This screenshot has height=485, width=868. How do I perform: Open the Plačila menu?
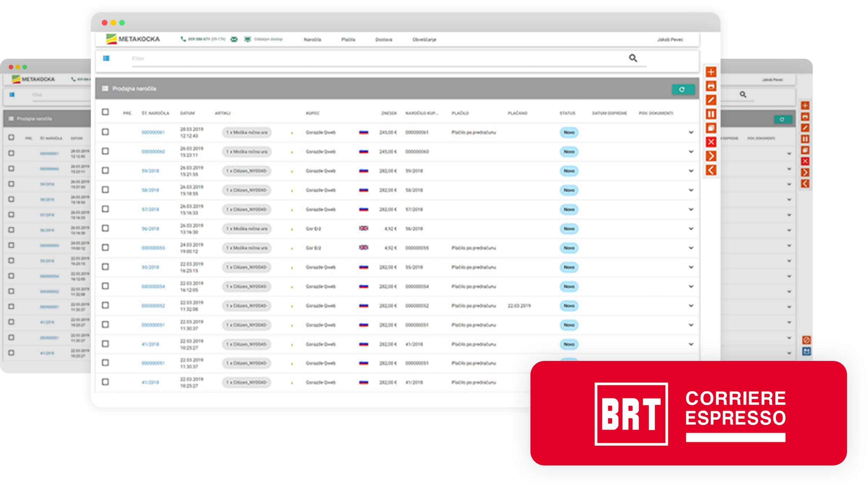click(348, 39)
